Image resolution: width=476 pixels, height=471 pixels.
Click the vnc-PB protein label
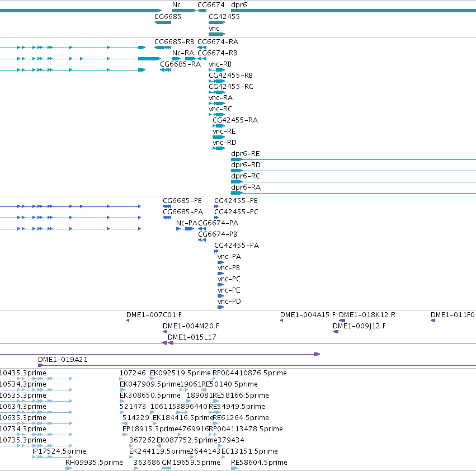(x=229, y=268)
